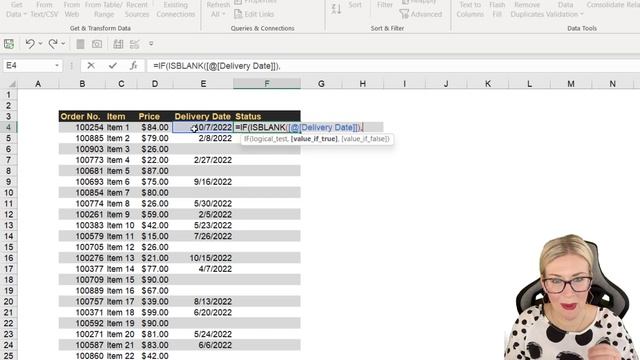Click Recent Sources button
Viewport: 640px width, 360px height.
(137, 10)
